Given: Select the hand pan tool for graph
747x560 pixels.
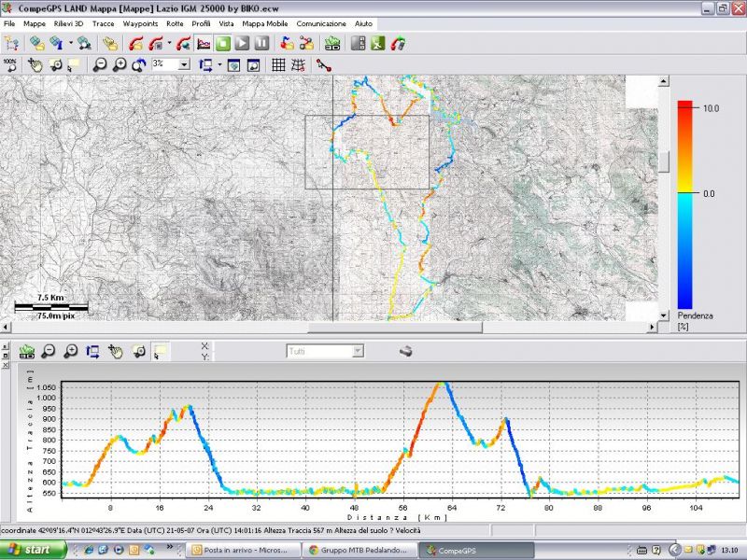Looking at the screenshot, I should [116, 352].
